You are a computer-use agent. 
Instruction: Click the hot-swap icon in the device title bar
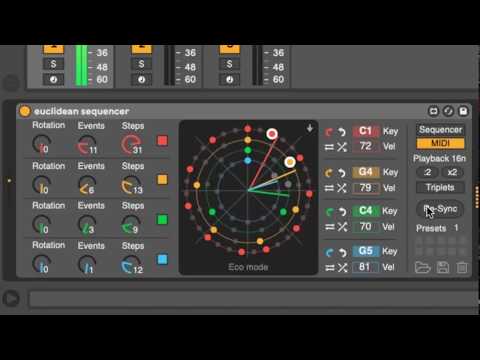coord(434,111)
